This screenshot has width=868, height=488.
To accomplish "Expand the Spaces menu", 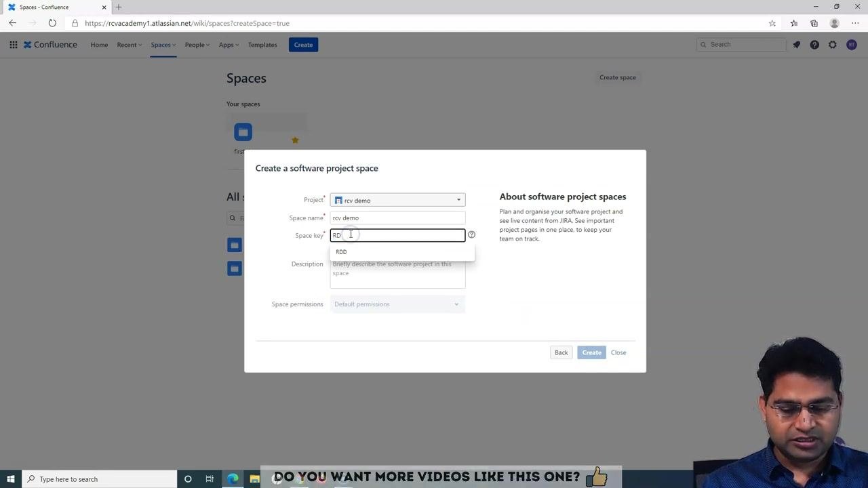I will 163,45.
